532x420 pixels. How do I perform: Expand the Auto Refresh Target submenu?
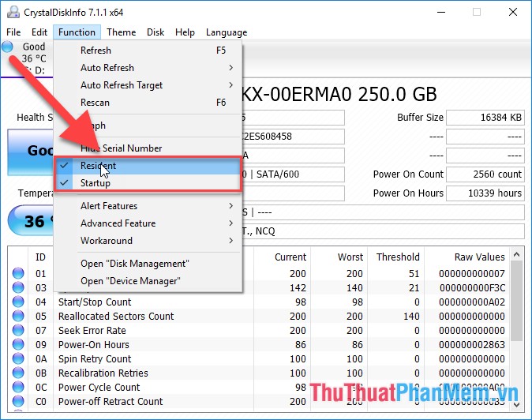pos(148,85)
